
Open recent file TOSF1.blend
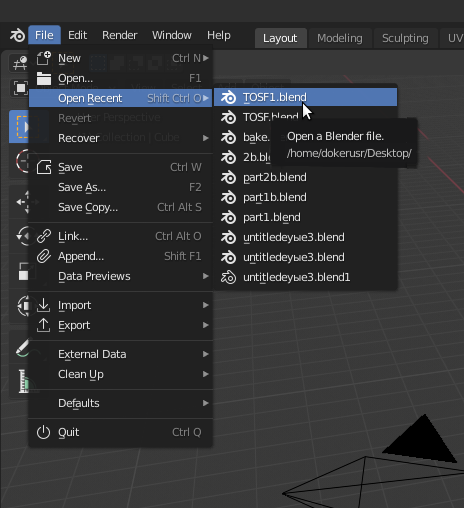click(305, 97)
